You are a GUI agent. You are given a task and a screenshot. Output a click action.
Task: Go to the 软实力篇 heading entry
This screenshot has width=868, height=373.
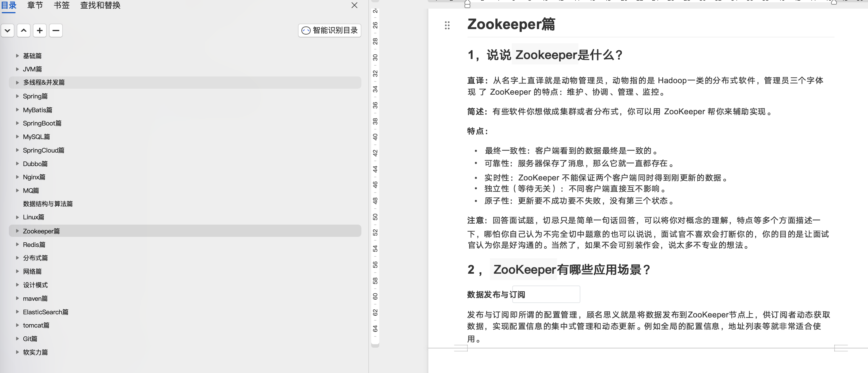[x=35, y=353]
